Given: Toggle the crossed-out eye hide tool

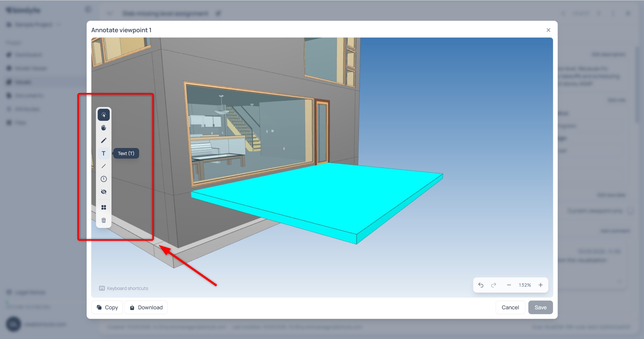Looking at the screenshot, I should pos(104,192).
